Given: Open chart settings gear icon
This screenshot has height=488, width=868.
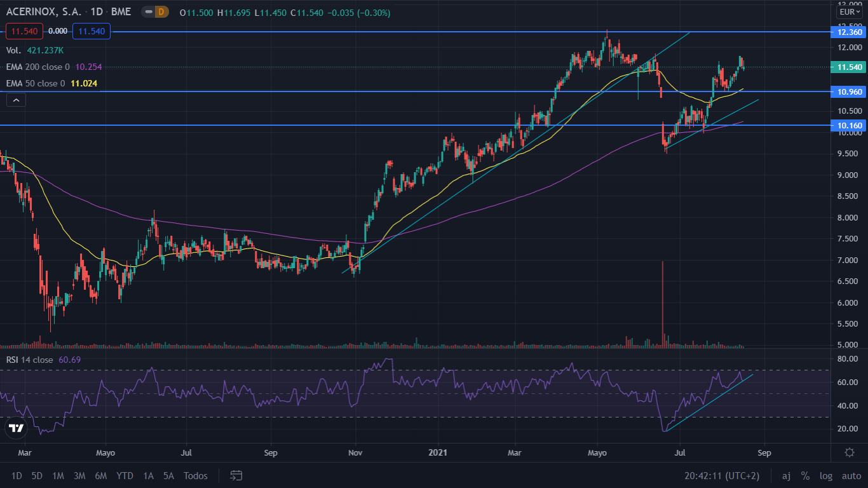Looking at the screenshot, I should coord(849,452).
